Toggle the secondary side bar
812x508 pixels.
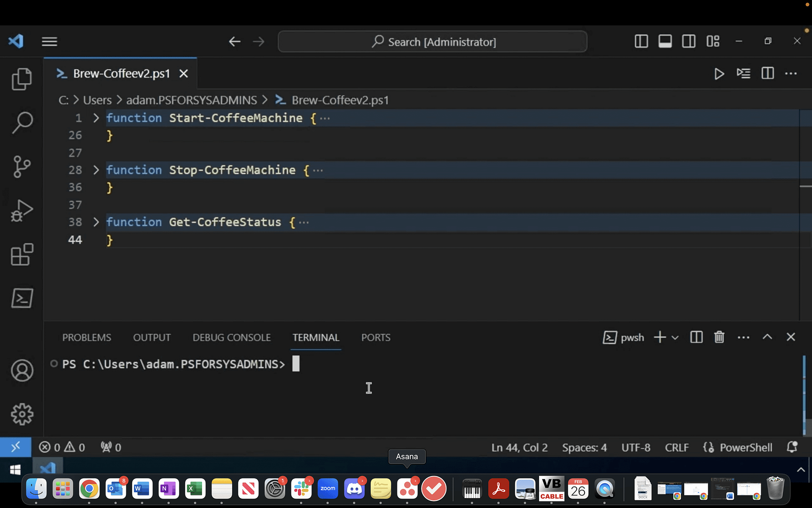[689, 41]
